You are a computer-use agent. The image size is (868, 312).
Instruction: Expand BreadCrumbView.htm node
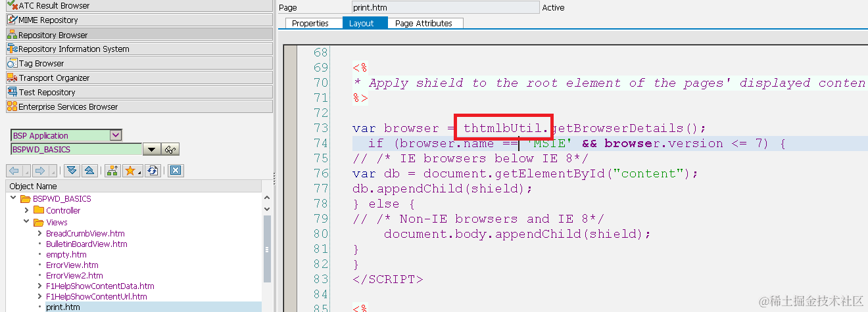[x=39, y=233]
